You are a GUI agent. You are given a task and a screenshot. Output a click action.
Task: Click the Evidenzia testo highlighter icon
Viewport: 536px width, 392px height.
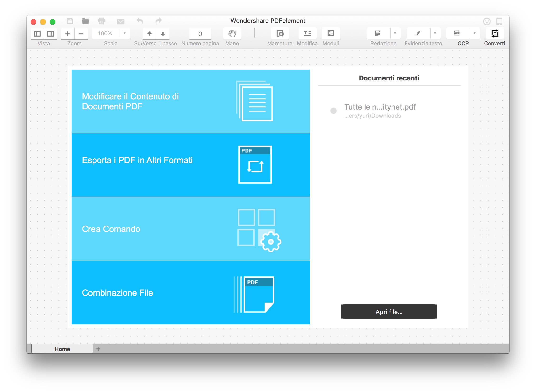point(417,34)
